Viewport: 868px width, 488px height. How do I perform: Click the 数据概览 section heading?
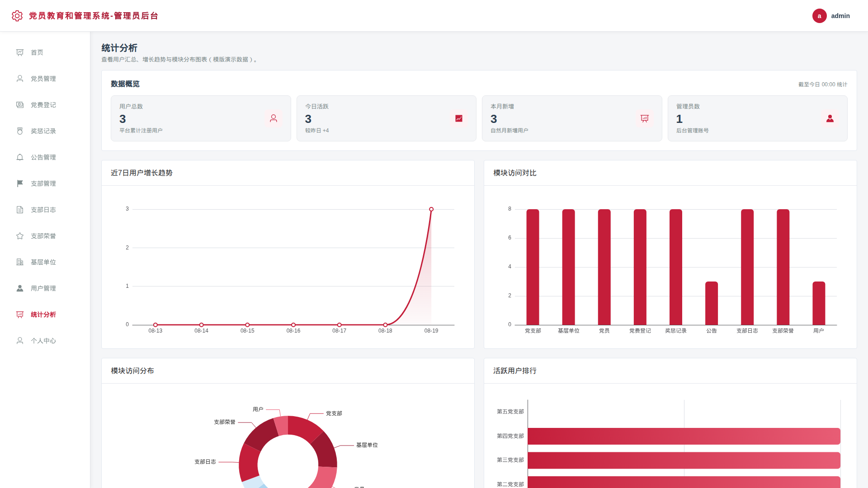pos(125,84)
